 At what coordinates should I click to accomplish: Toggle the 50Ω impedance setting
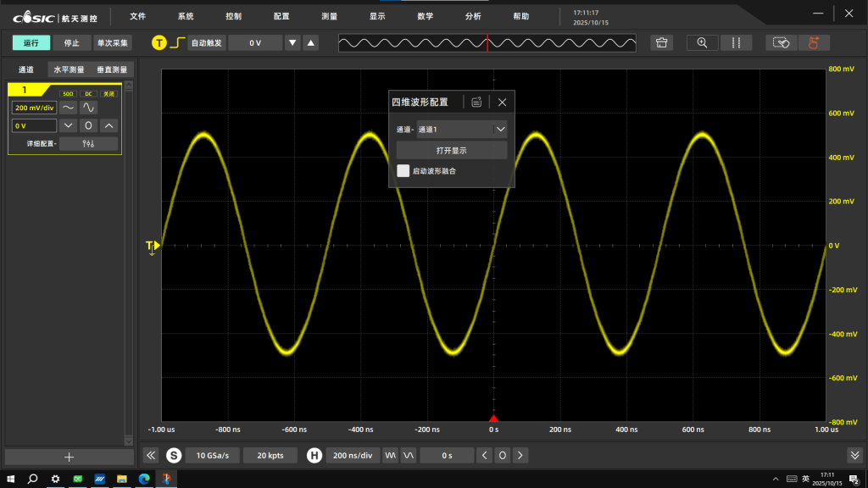click(69, 94)
